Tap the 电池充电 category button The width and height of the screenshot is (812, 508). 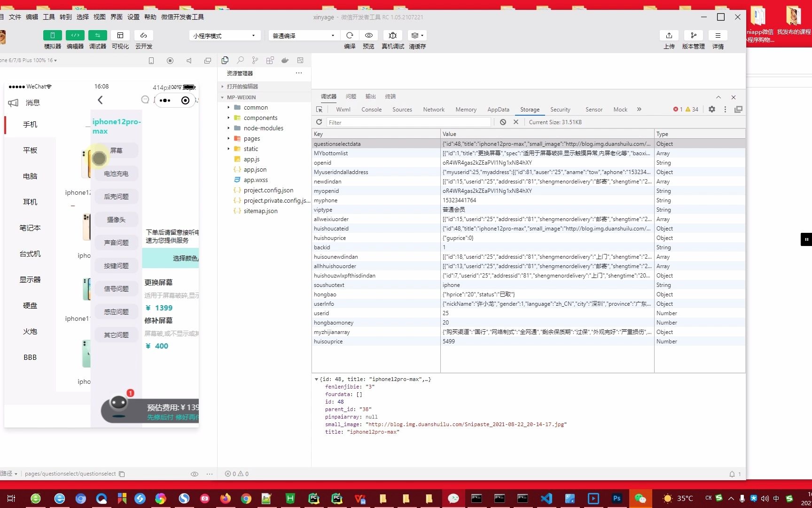point(116,174)
